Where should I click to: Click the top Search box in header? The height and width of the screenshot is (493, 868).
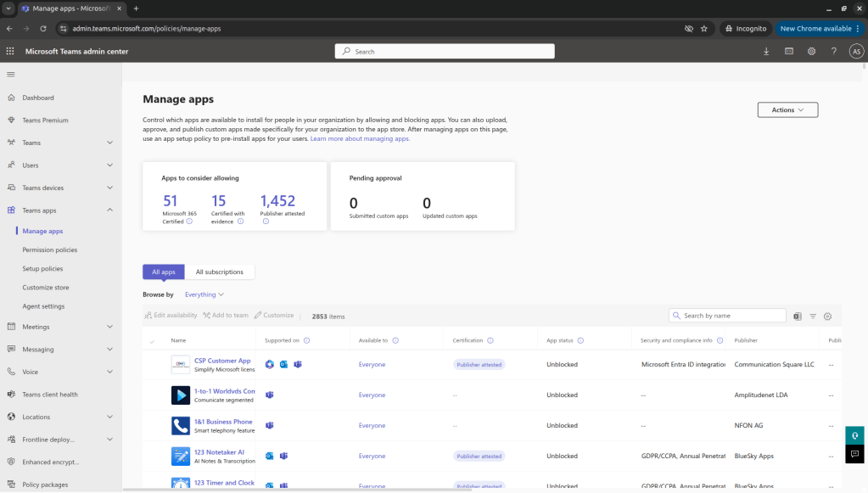445,52
